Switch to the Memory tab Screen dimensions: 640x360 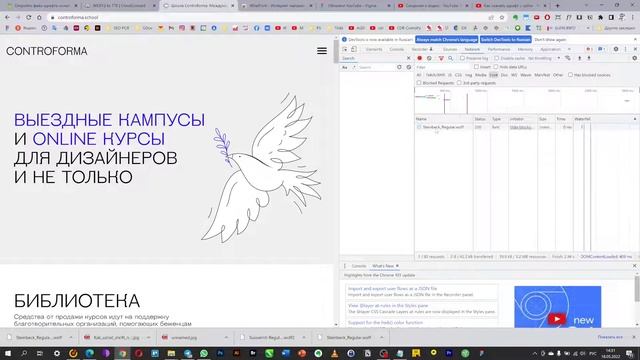[x=525, y=49]
